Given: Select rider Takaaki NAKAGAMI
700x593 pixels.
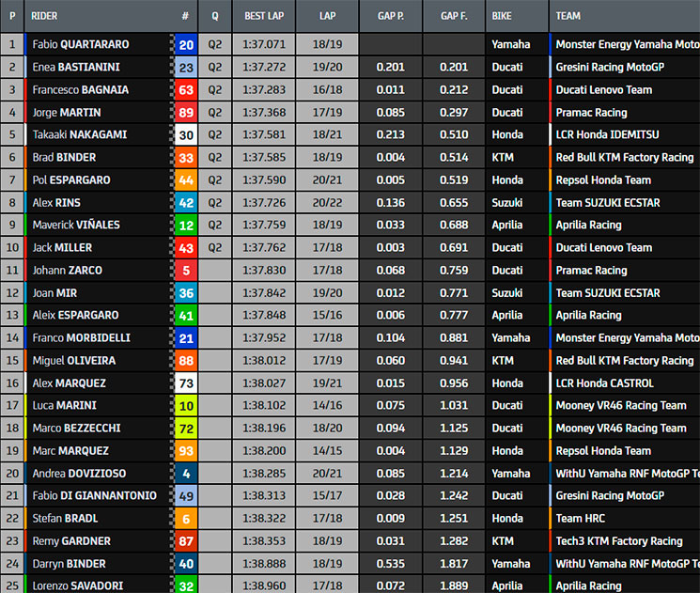Looking at the screenshot, I should pos(80,134).
